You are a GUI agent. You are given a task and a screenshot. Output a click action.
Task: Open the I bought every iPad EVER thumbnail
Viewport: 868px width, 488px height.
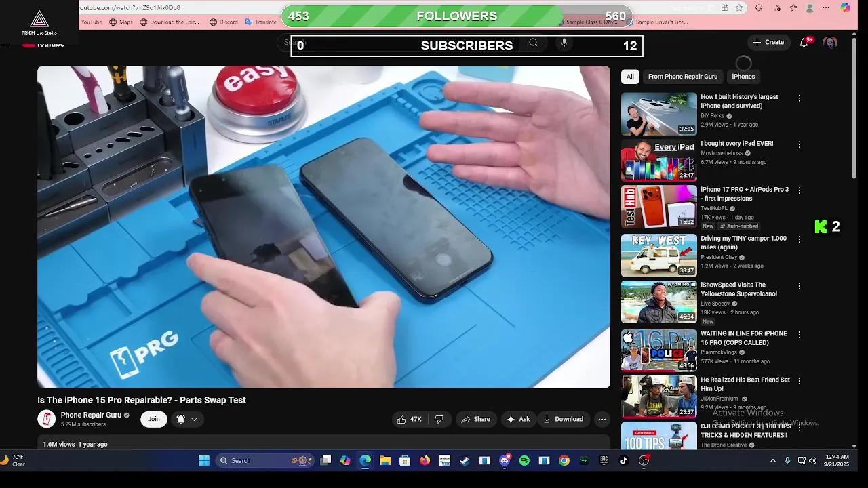click(x=659, y=161)
